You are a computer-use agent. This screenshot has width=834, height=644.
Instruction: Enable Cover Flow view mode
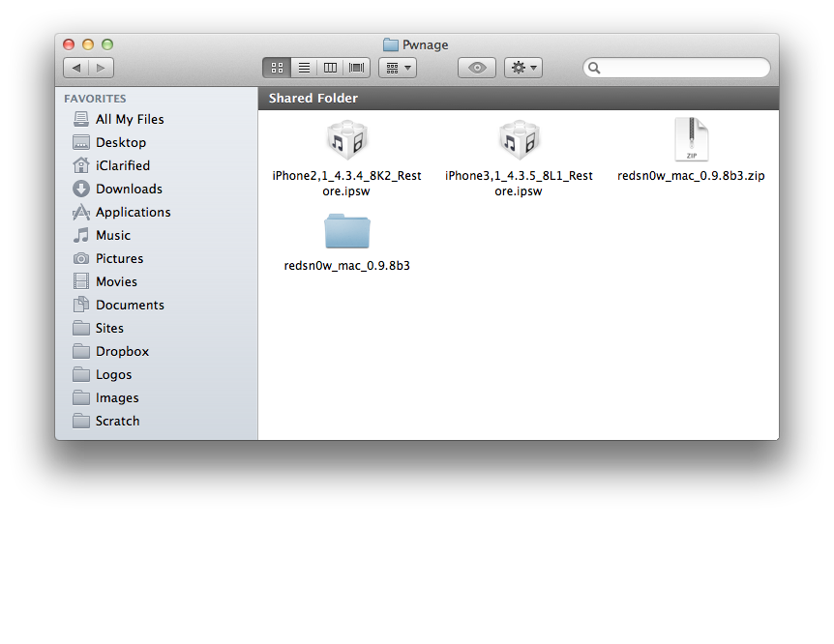[357, 68]
